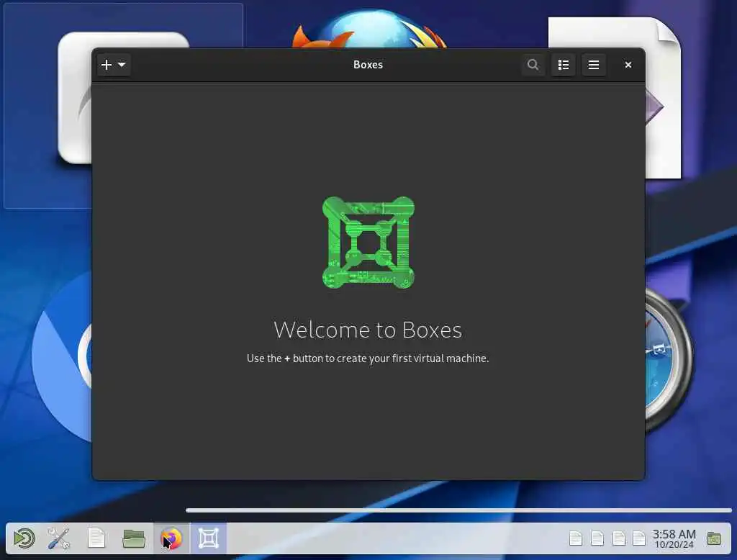Image resolution: width=737 pixels, height=560 pixels.
Task: Open the wrench-and-screwdriver settings taskbar icon
Action: click(x=59, y=538)
